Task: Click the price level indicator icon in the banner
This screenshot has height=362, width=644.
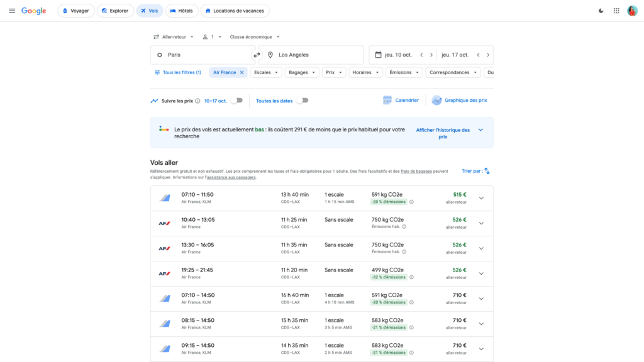Action: tap(164, 129)
